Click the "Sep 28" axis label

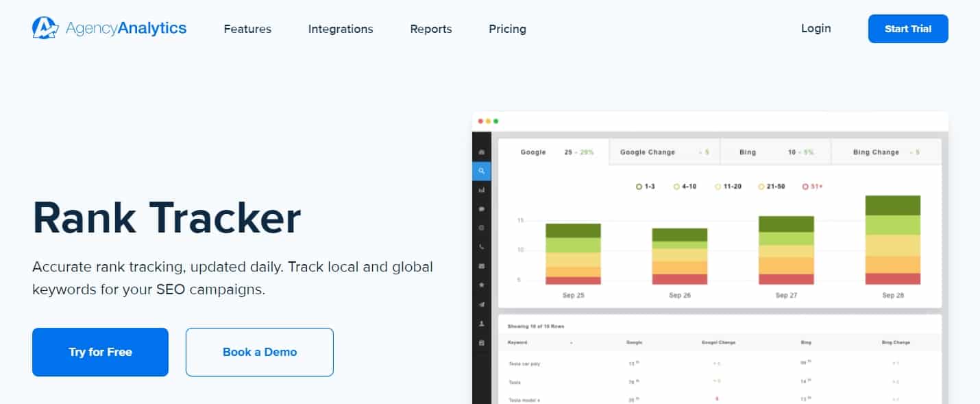(x=893, y=295)
